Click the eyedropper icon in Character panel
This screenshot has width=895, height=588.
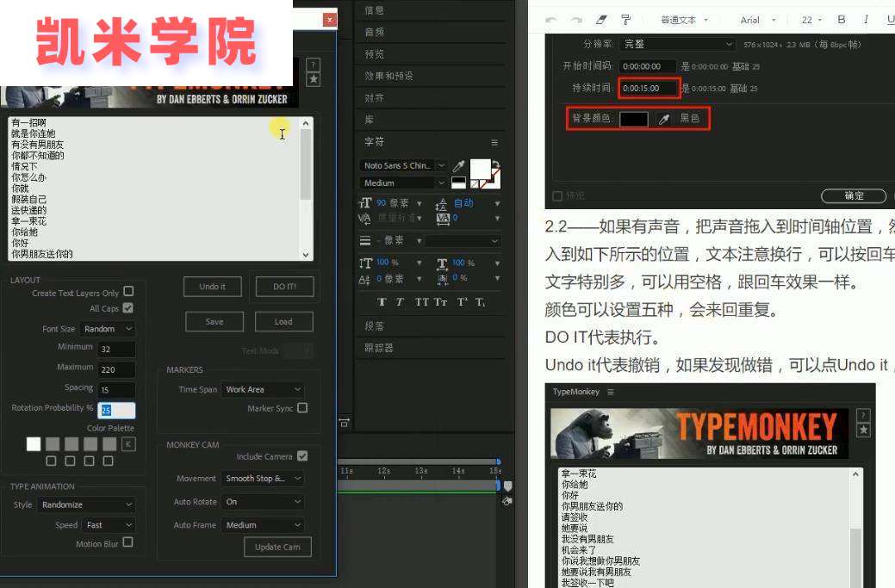(458, 166)
